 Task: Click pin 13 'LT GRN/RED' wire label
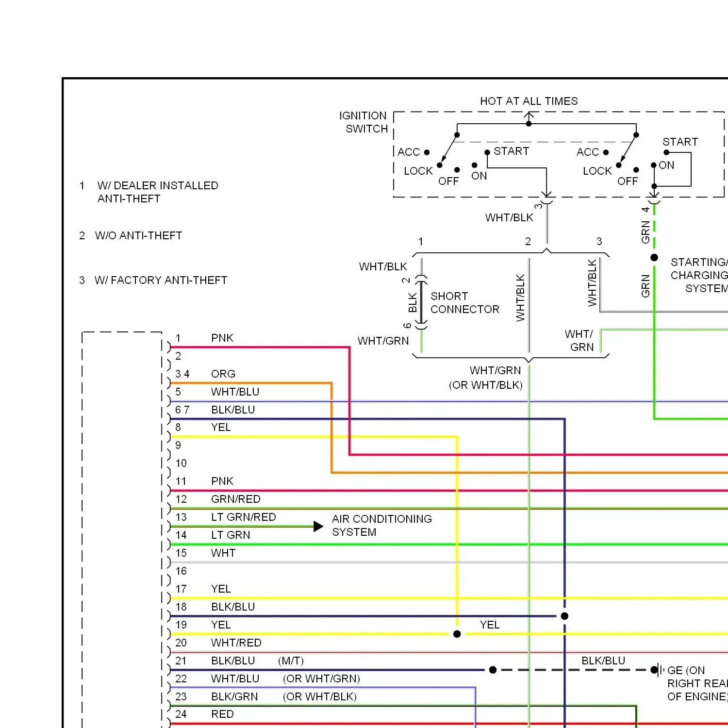coord(244,517)
